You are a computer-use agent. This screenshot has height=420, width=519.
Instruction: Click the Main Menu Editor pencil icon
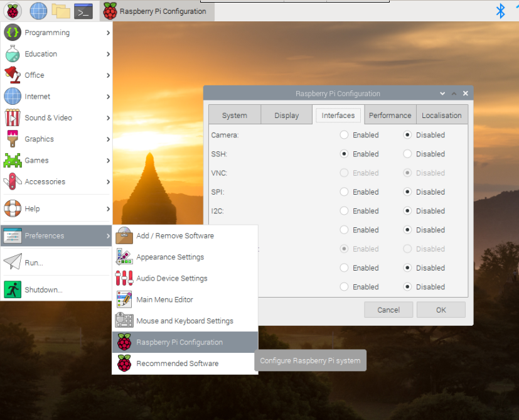(x=124, y=299)
